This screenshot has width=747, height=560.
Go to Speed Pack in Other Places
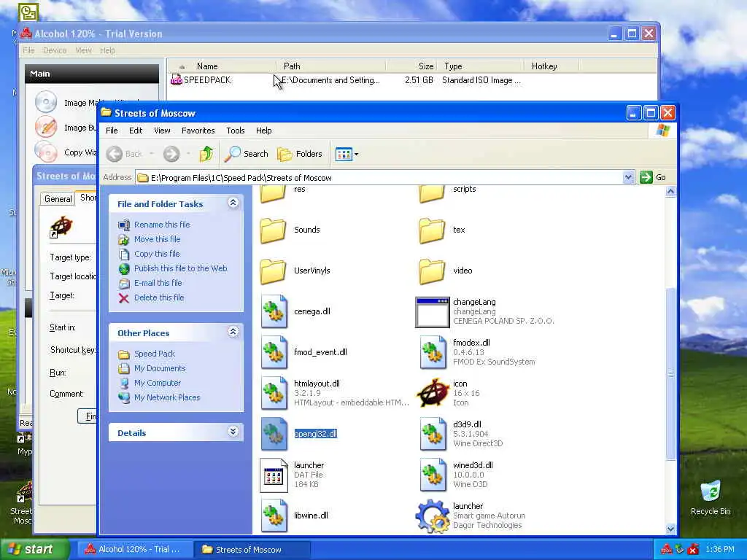tap(155, 354)
